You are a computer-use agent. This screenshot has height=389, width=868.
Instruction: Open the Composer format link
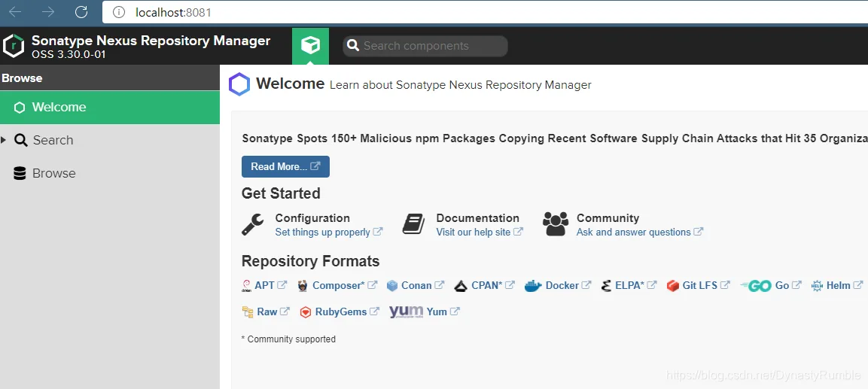click(344, 285)
